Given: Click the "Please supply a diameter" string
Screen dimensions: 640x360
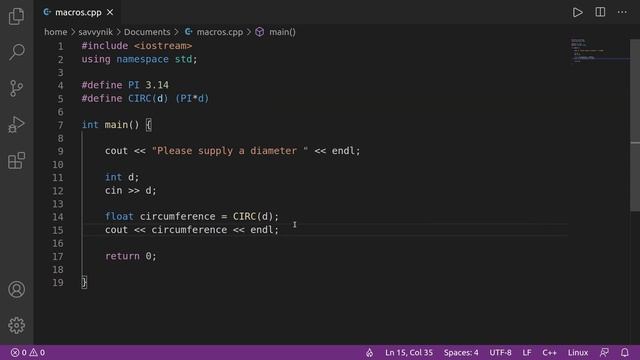Looking at the screenshot, I should [230, 151].
